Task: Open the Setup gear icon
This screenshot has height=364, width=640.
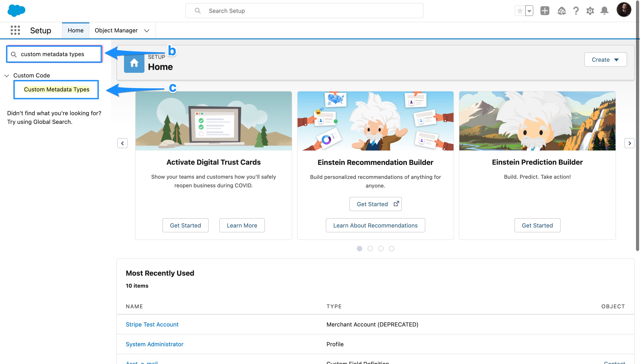Action: (x=590, y=11)
